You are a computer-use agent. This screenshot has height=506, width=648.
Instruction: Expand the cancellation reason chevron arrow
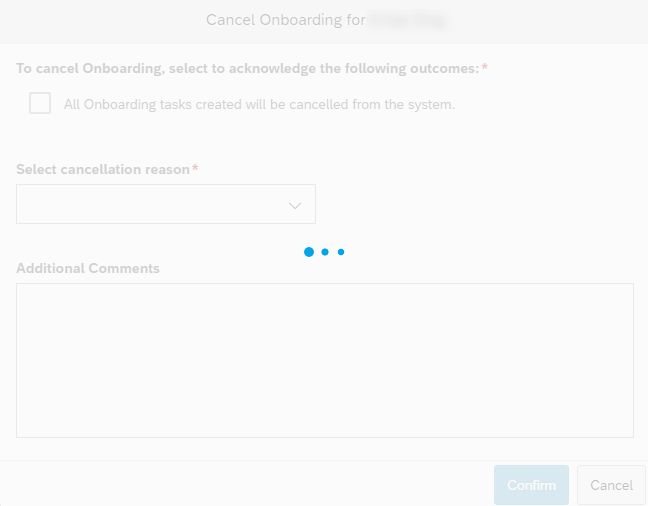[295, 205]
